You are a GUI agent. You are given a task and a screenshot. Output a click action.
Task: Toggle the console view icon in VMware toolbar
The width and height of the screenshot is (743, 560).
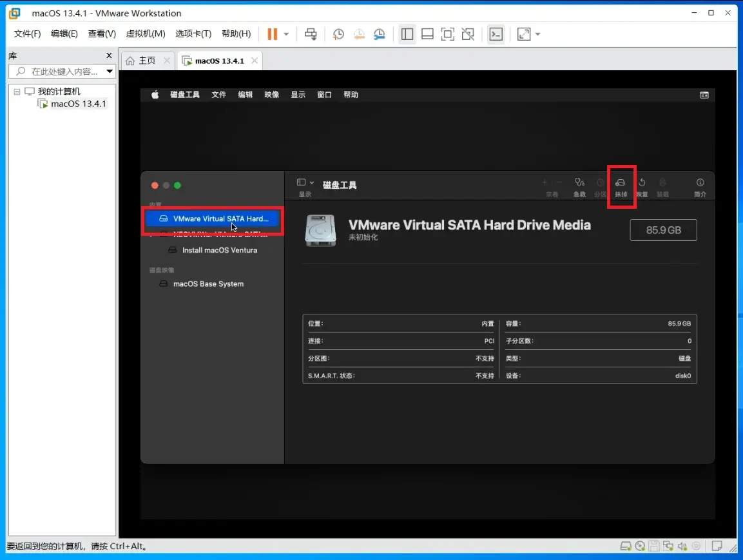496,34
